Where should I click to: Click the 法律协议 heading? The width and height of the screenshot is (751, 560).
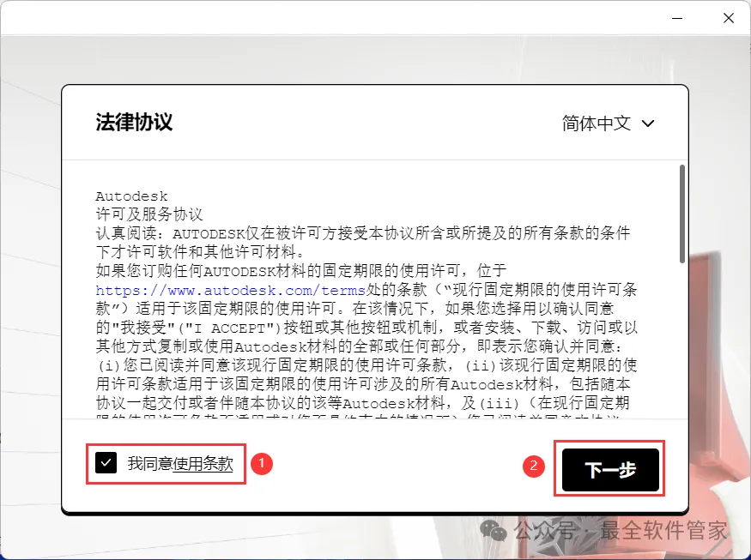coord(134,122)
